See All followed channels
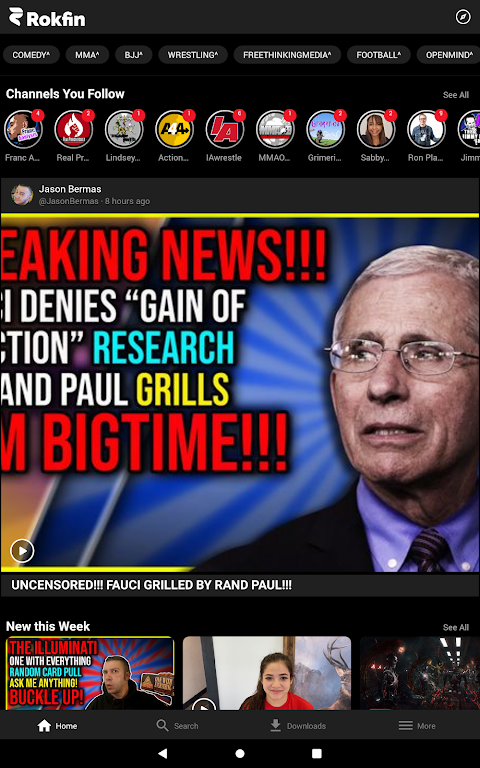 (x=456, y=95)
